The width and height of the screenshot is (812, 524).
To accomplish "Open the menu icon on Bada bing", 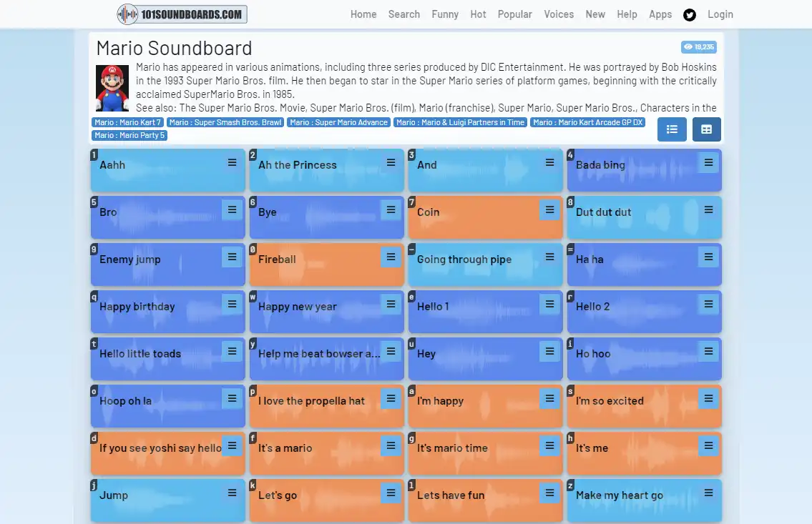I will click(x=708, y=162).
